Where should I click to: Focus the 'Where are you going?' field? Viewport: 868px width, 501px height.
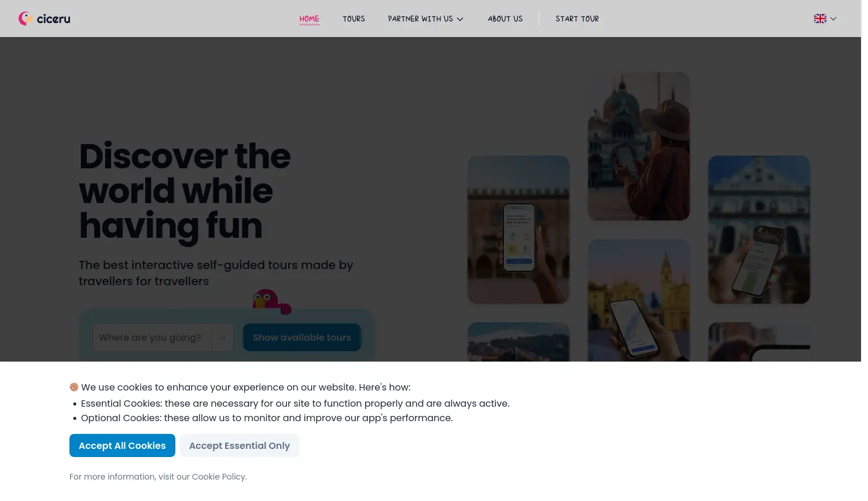[152, 338]
